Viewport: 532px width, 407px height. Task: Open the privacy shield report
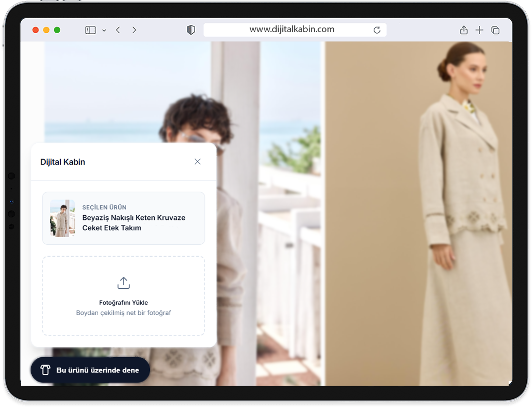tap(190, 30)
